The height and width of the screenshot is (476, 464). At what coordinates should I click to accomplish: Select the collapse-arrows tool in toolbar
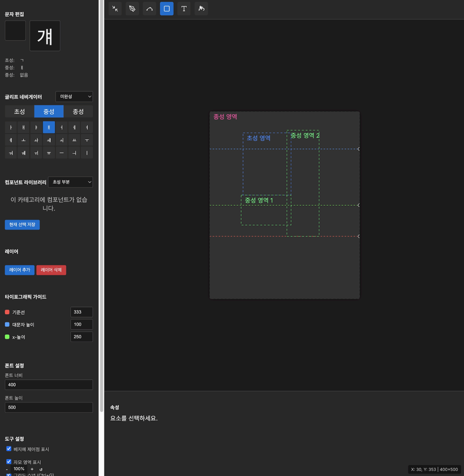coord(115,9)
